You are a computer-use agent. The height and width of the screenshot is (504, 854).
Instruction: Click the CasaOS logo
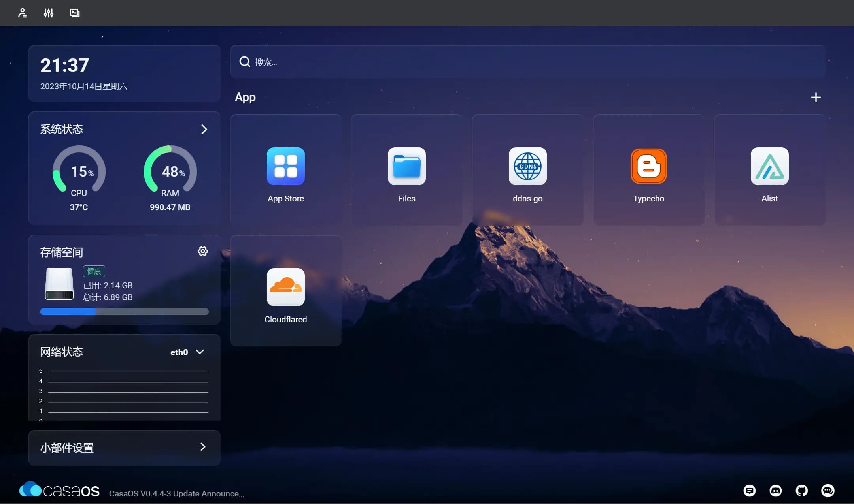[59, 490]
